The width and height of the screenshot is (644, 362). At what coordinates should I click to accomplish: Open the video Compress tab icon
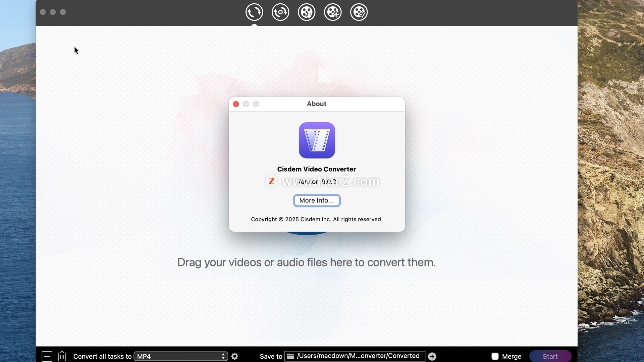pos(332,12)
